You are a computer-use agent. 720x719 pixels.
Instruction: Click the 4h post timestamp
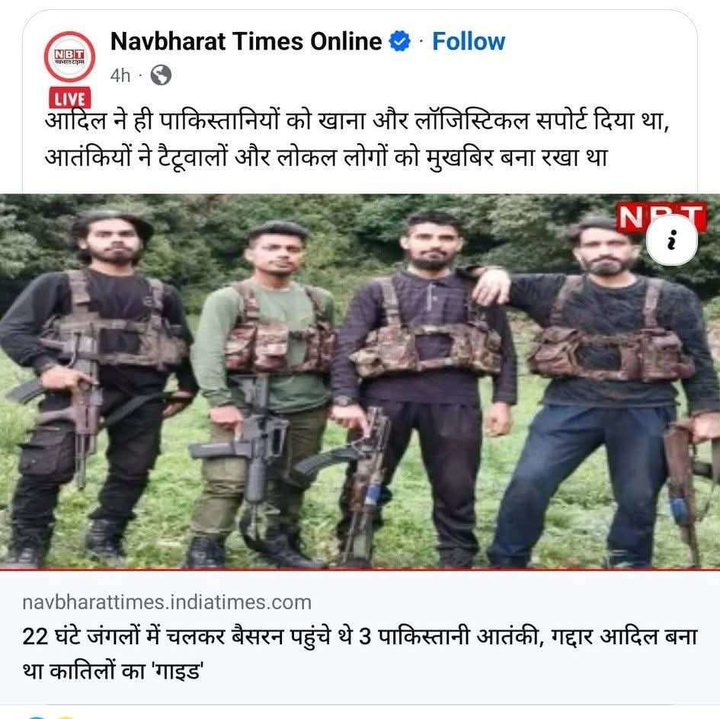click(120, 75)
